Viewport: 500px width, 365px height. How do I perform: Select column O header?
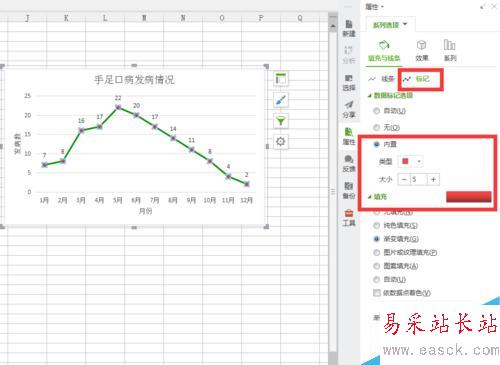click(x=222, y=18)
